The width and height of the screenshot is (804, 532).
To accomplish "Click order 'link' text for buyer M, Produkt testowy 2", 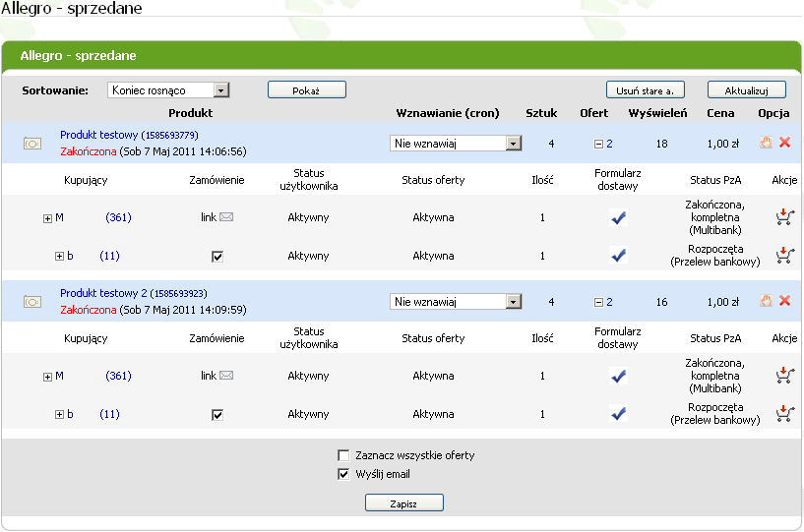I will (209, 376).
